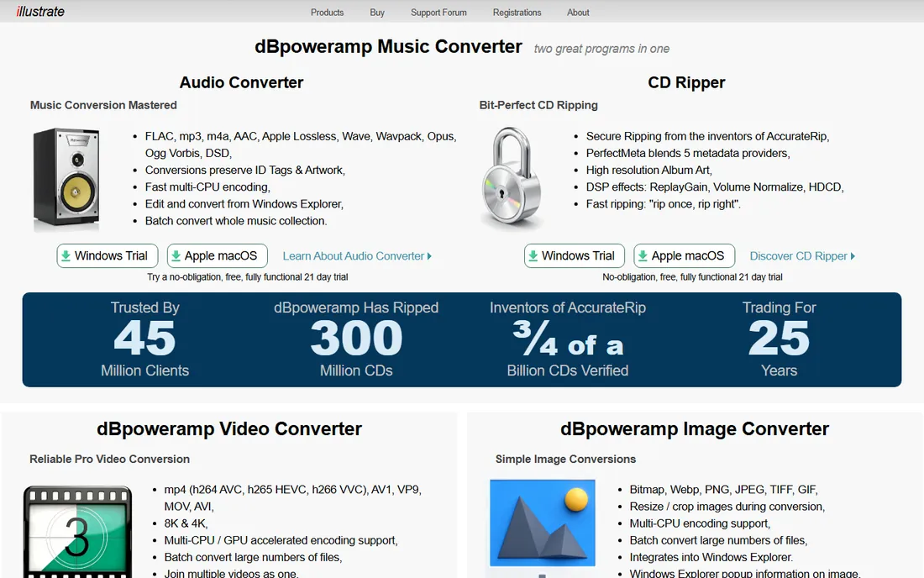Click 'Trading For 25 Years' stat
This screenshot has width=924, height=578.
point(779,339)
